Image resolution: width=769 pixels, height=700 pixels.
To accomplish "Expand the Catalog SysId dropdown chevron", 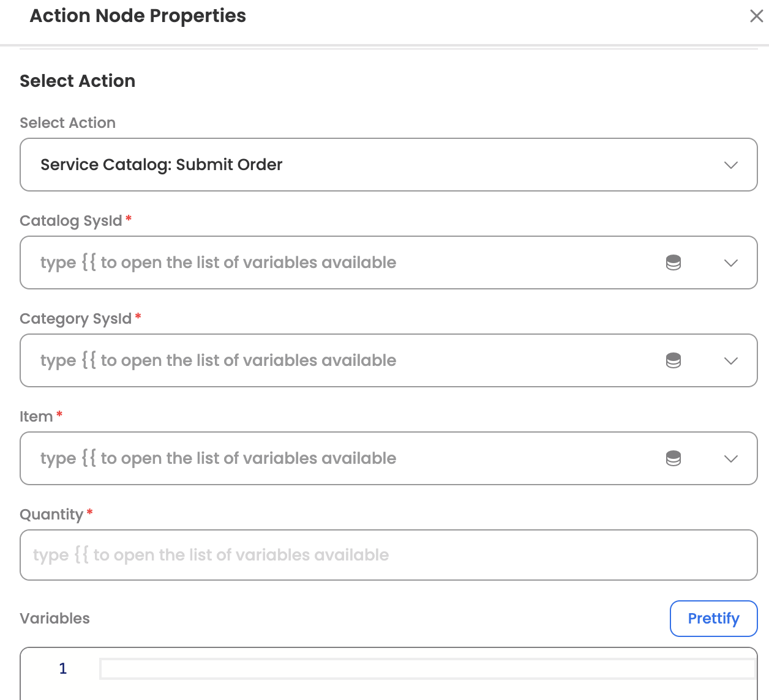I will [x=731, y=263].
